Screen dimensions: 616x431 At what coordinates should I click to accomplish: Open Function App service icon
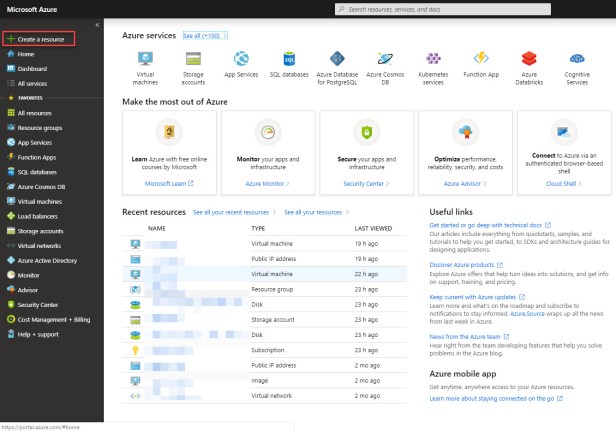click(x=480, y=59)
